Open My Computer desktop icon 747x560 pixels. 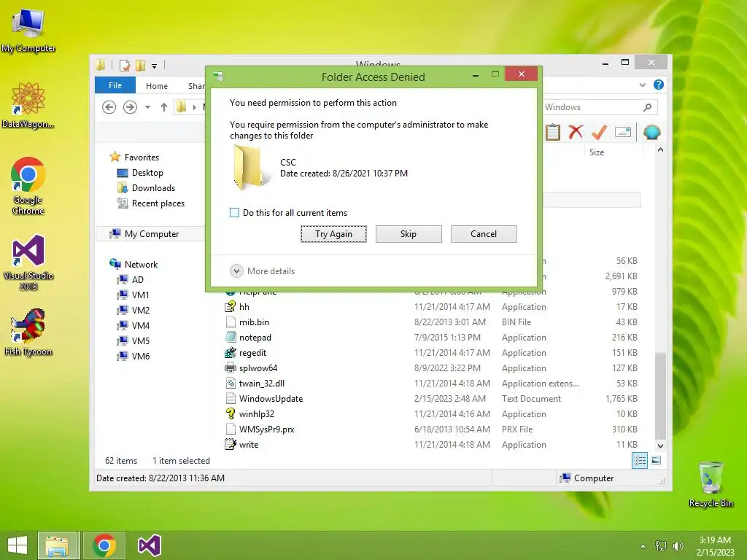pyautogui.click(x=28, y=30)
